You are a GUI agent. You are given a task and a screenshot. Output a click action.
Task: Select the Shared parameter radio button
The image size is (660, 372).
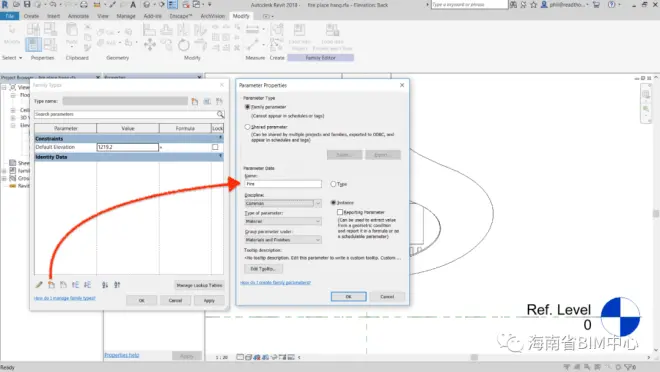248,127
